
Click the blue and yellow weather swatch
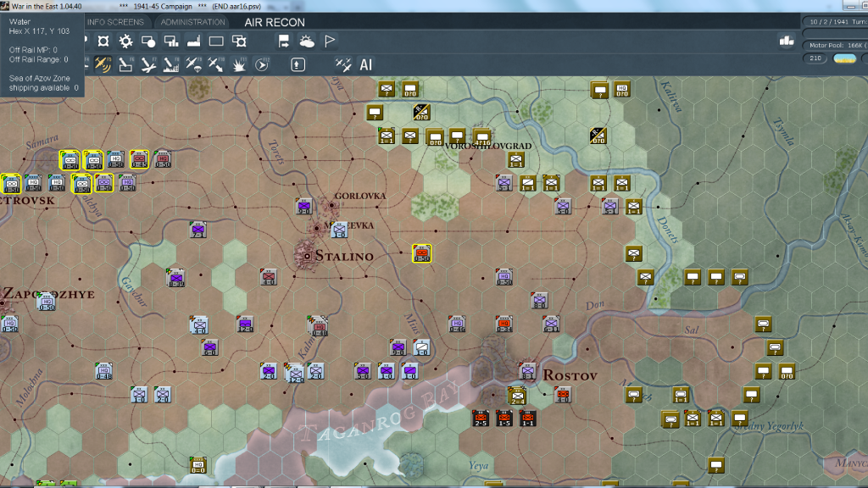click(844, 58)
